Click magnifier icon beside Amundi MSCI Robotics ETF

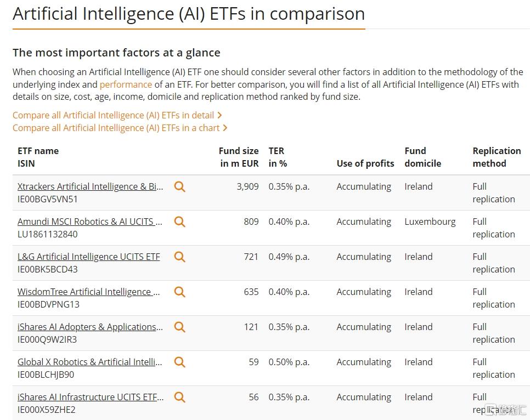(x=179, y=222)
